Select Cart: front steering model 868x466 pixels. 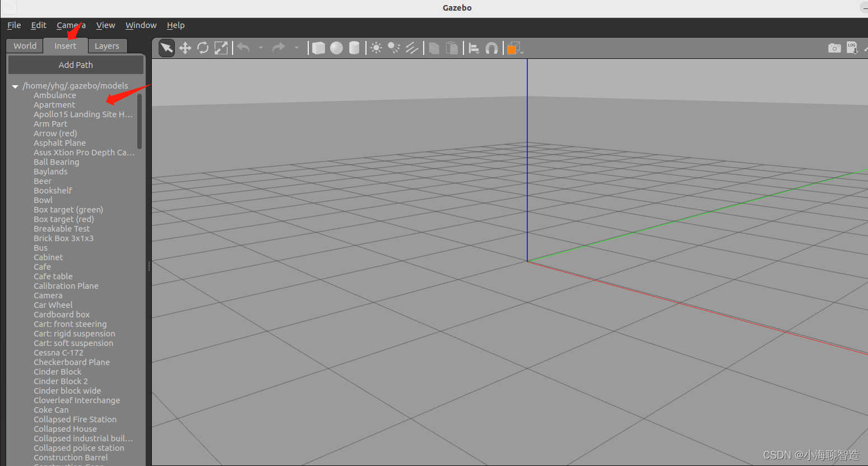70,324
